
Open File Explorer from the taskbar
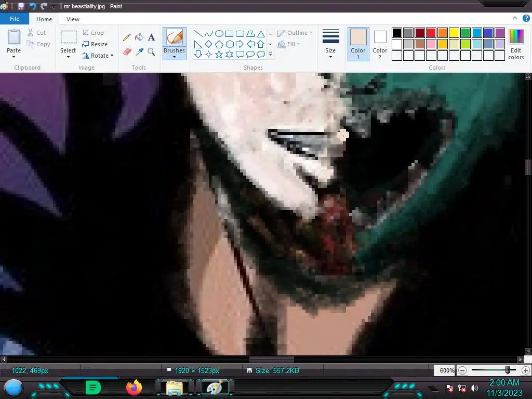(175, 388)
